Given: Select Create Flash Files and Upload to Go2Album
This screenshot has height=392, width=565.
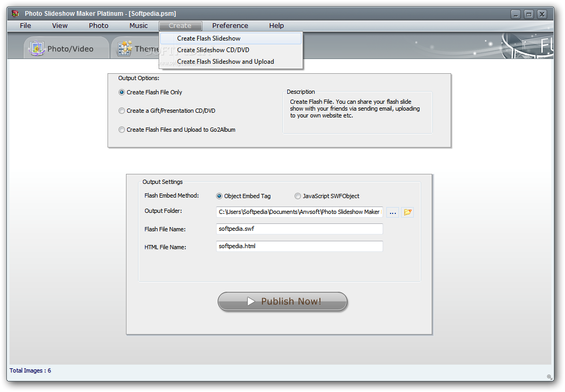Looking at the screenshot, I should point(177,130).
